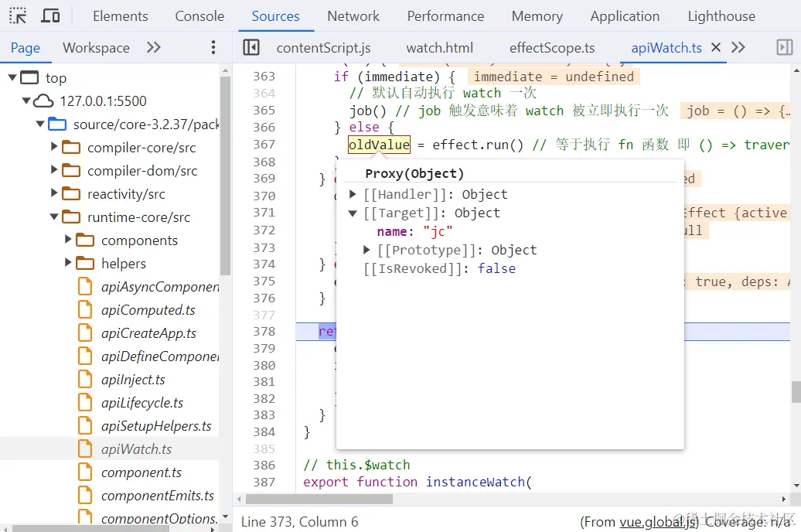Open the navigator three-dot menu
The height and width of the screenshot is (532, 801).
point(213,47)
